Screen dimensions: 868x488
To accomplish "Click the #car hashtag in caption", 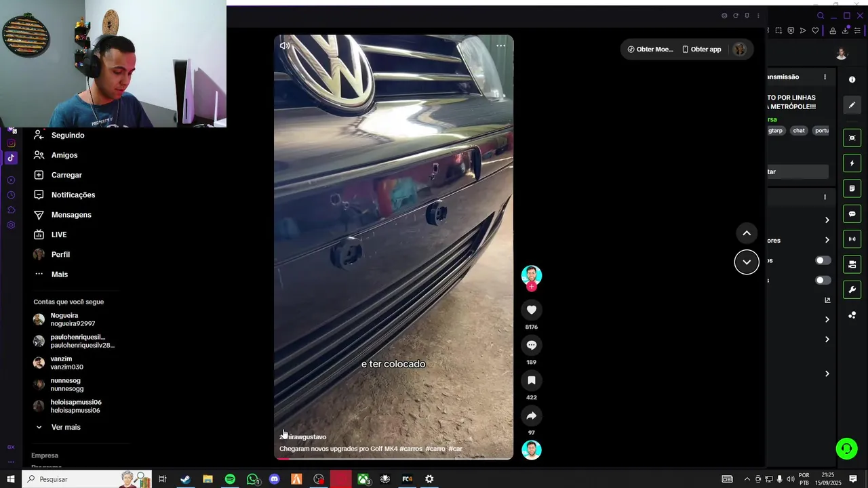I will pyautogui.click(x=455, y=449).
